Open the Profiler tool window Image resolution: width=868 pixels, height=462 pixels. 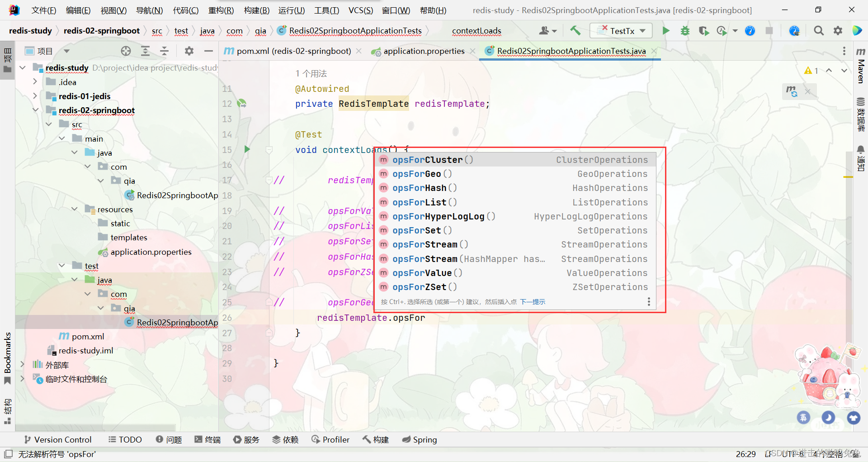[330, 439]
